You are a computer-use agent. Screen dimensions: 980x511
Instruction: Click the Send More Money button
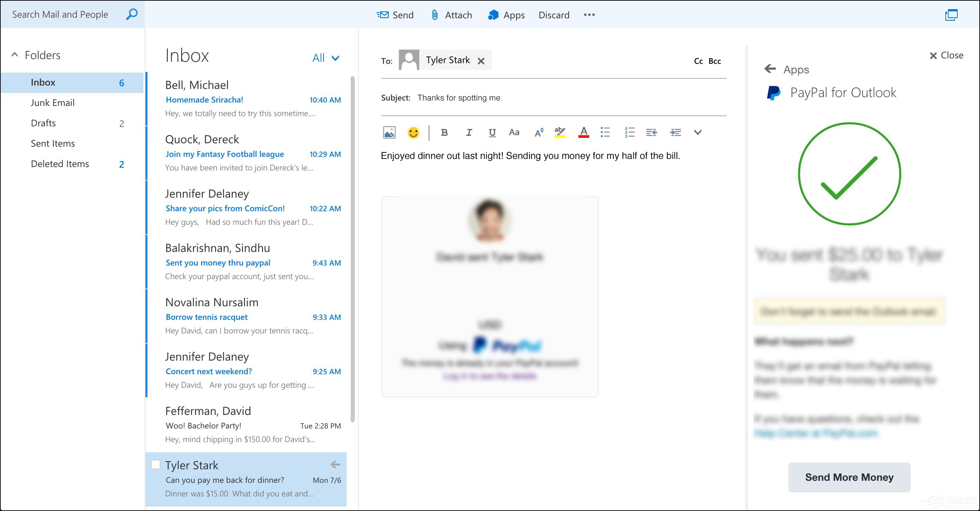(x=849, y=477)
